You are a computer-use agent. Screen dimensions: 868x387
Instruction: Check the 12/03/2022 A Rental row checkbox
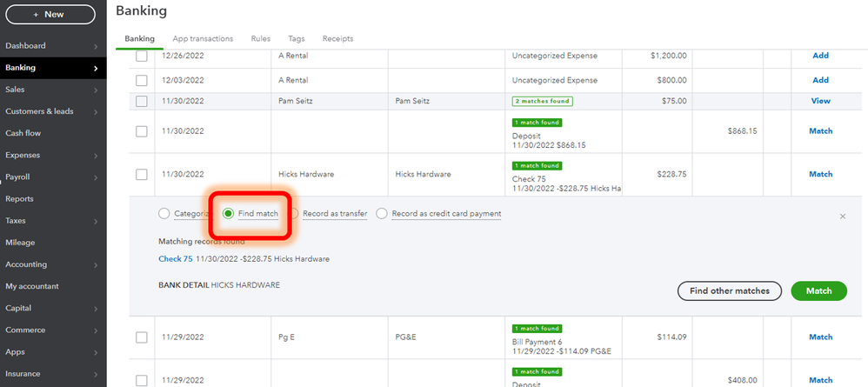coord(142,80)
